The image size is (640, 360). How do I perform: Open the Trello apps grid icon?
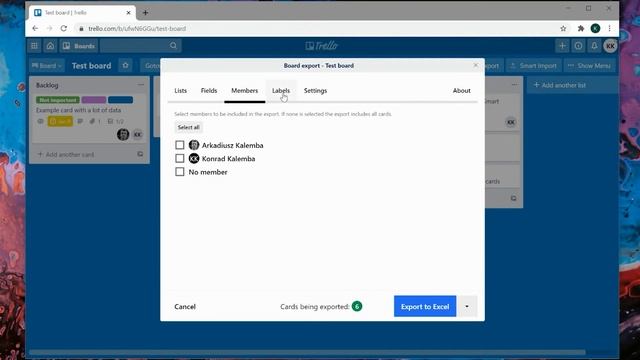(34, 46)
